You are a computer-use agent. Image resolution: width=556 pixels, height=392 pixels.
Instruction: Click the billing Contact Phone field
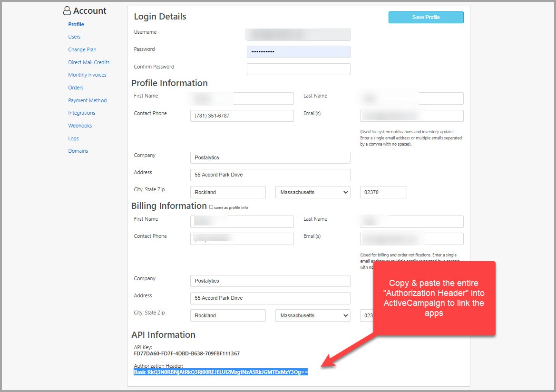point(242,239)
